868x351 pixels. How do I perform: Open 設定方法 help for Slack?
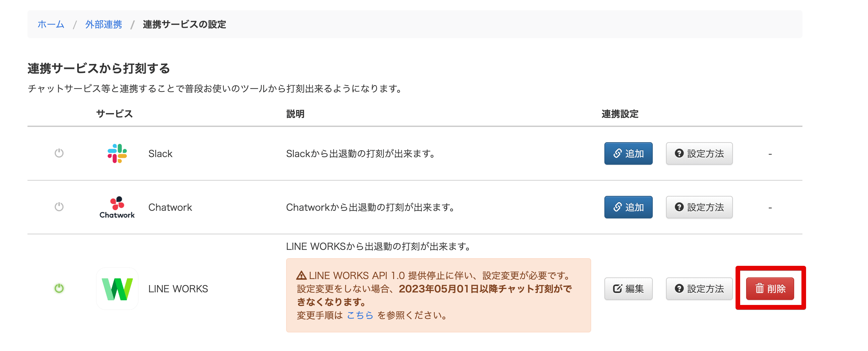pyautogui.click(x=699, y=153)
